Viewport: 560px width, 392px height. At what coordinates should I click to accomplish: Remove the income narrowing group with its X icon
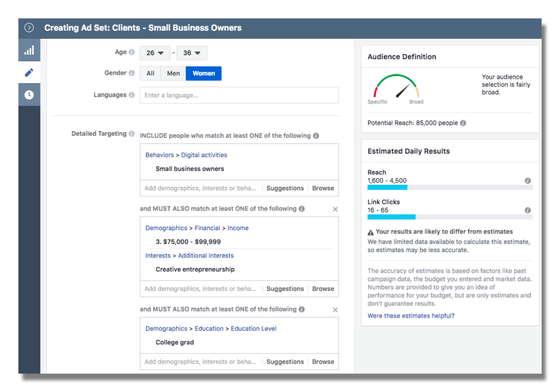[x=335, y=209]
